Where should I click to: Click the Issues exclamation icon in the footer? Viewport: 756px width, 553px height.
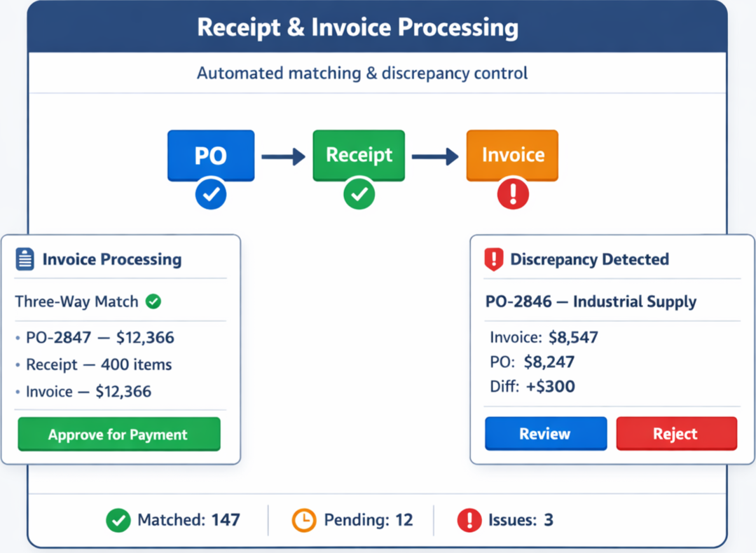pos(468,520)
